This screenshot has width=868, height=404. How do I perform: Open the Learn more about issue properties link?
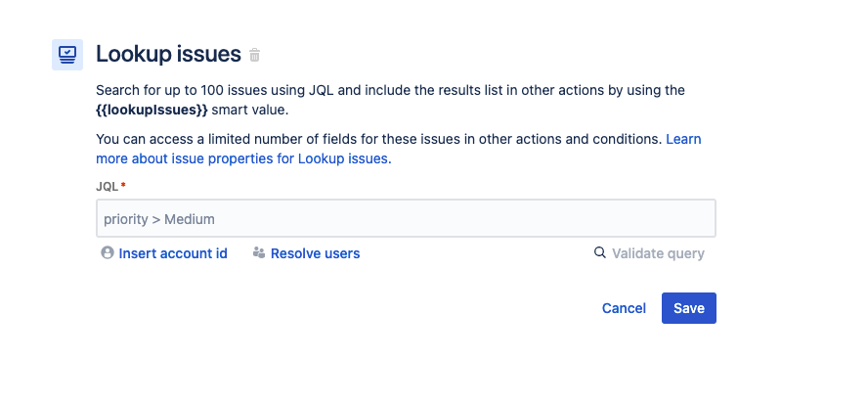682,139
